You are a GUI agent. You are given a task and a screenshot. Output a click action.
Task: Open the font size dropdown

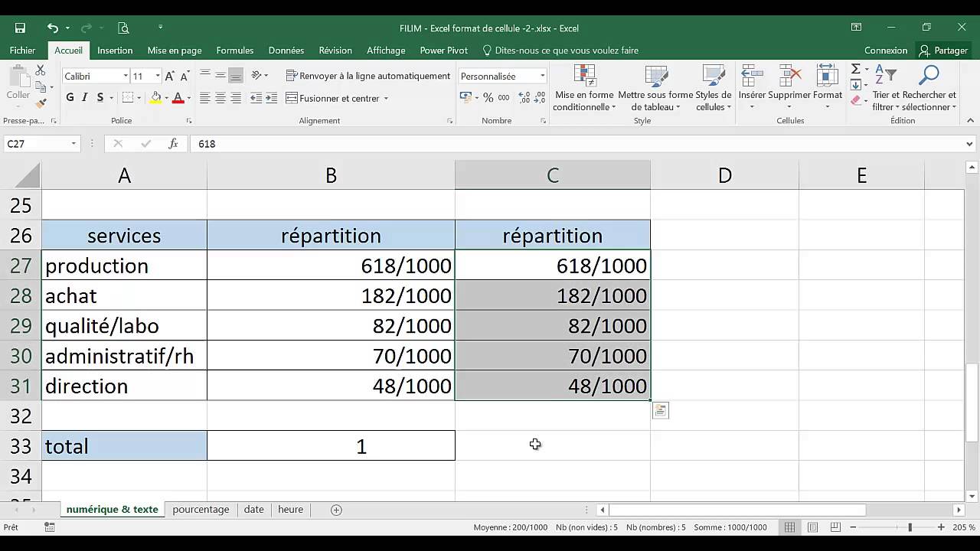tap(158, 76)
